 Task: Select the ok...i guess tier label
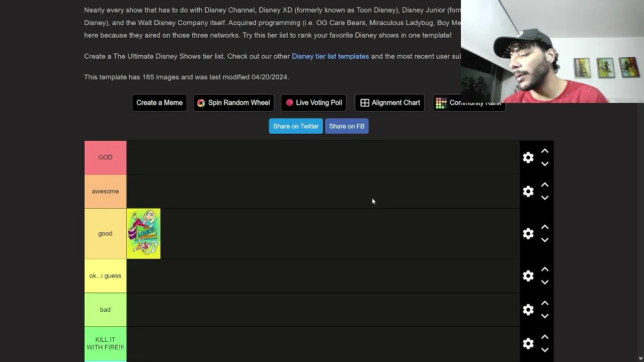[x=105, y=276]
